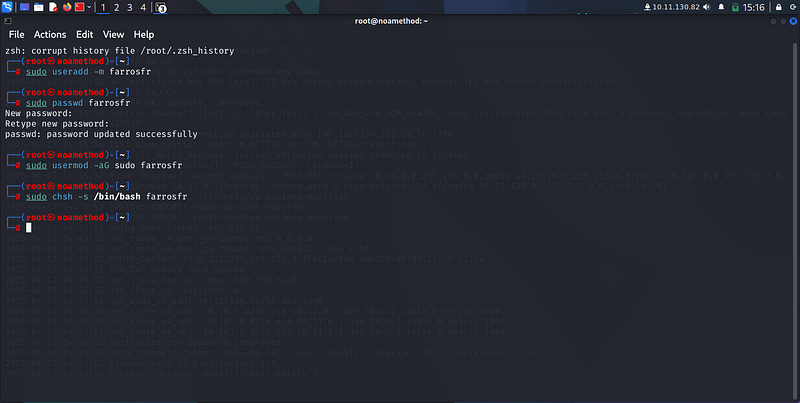Click the logout power icon
The height and width of the screenshot is (403, 800).
coord(793,7)
